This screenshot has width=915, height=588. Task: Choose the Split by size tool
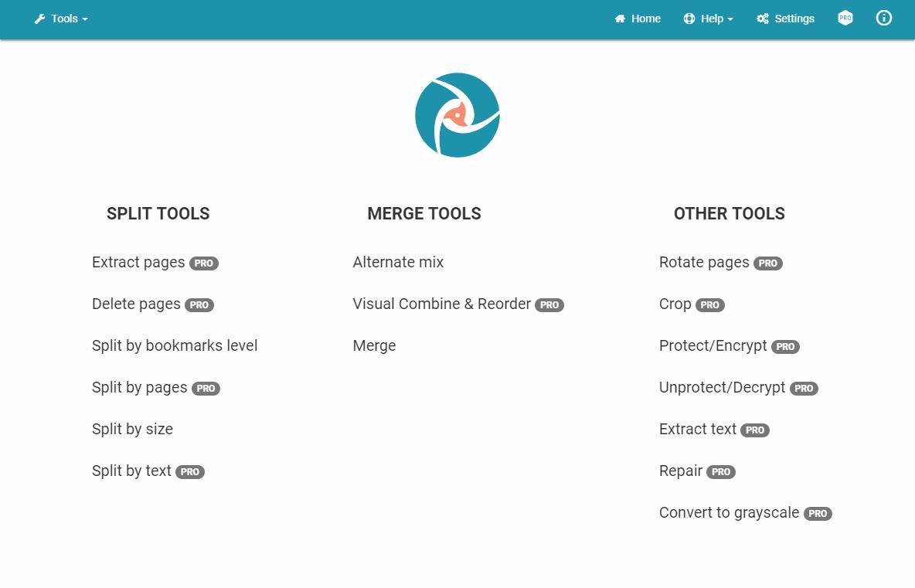click(132, 429)
